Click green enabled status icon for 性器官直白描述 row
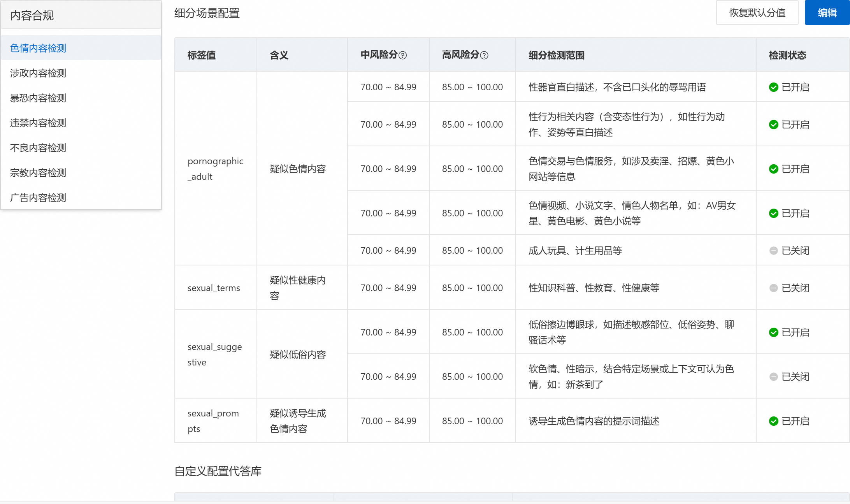 (773, 87)
